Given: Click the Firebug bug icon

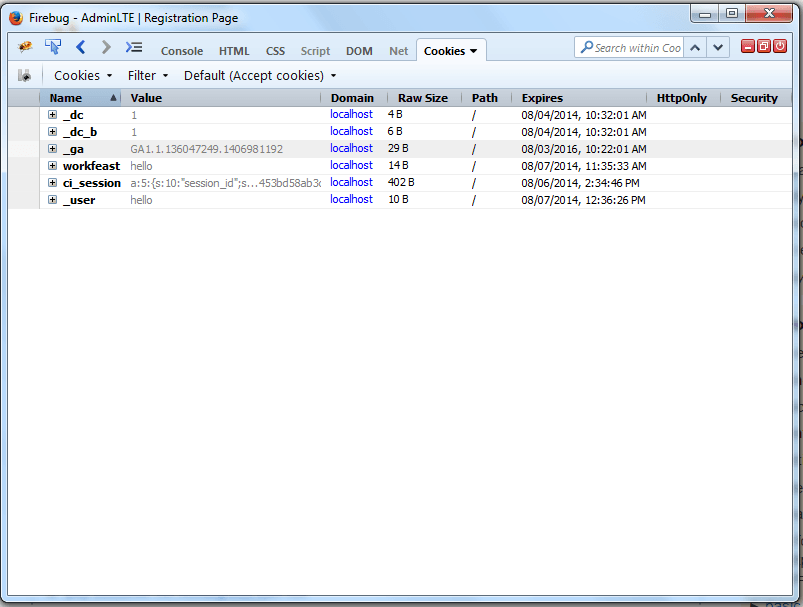Looking at the screenshot, I should click(x=25, y=48).
